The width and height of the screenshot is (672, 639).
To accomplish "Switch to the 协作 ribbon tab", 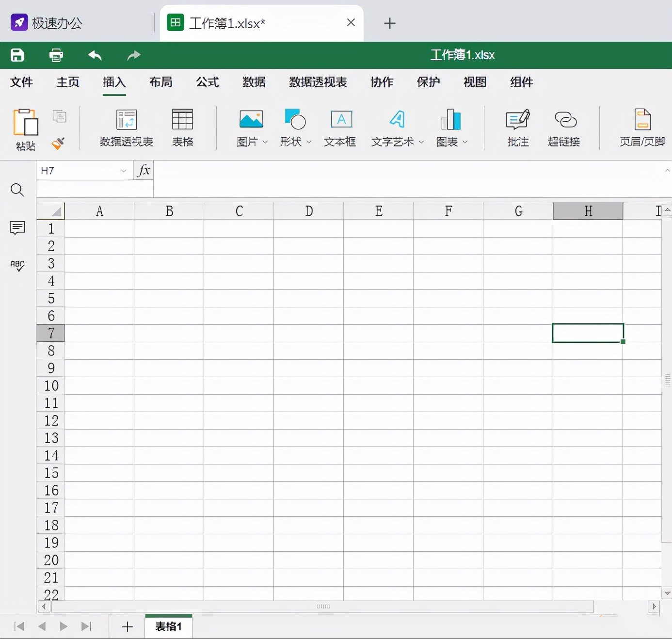I will point(382,82).
